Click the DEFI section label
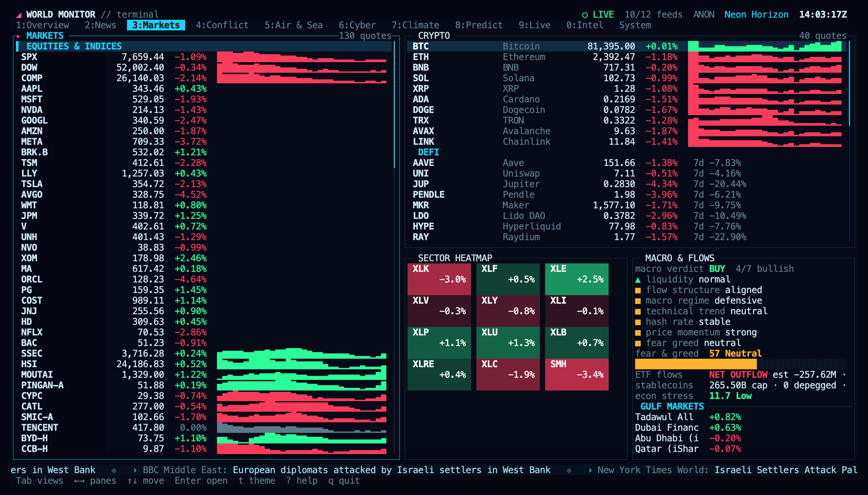The height and width of the screenshot is (495, 868). pos(429,152)
